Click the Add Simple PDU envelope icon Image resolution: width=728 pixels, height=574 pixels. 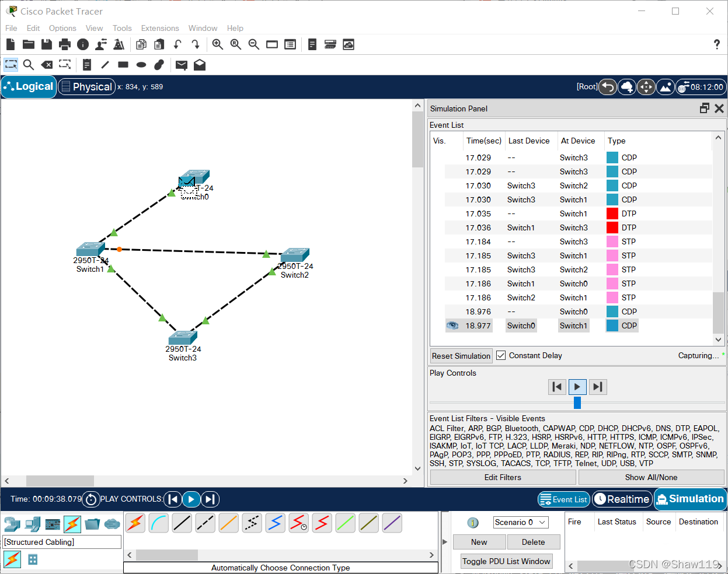point(182,65)
